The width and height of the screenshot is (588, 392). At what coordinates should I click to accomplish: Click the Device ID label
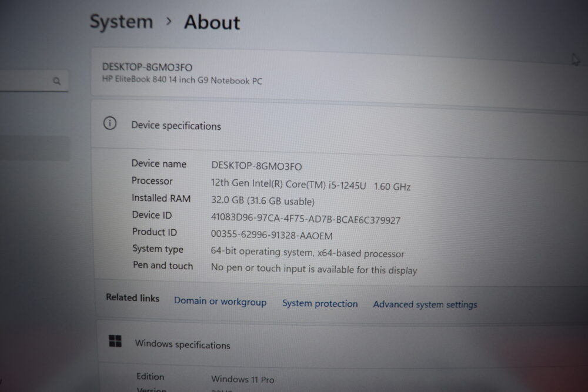tap(152, 215)
